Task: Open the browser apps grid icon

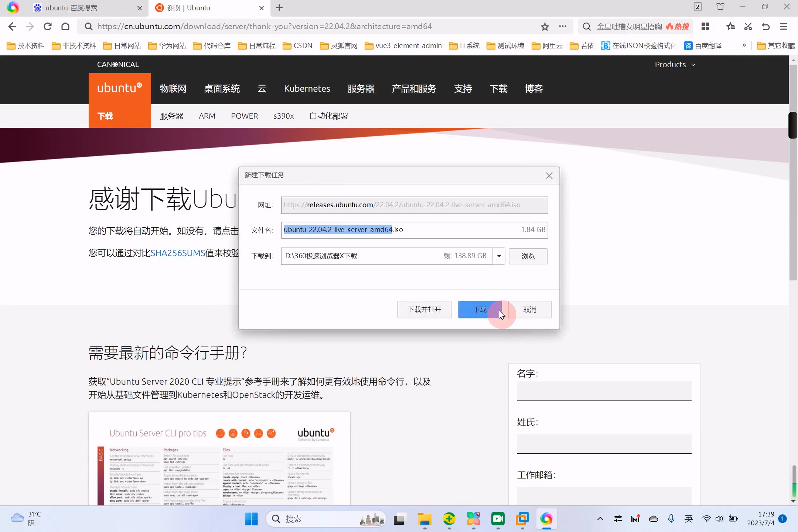Action: pos(705,27)
